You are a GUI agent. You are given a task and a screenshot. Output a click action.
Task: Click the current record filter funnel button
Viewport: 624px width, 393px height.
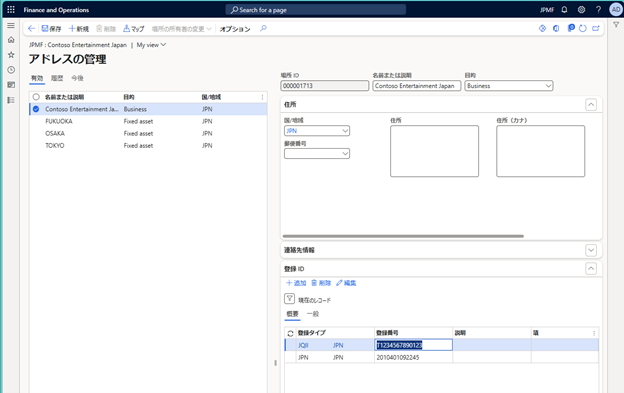click(x=289, y=299)
